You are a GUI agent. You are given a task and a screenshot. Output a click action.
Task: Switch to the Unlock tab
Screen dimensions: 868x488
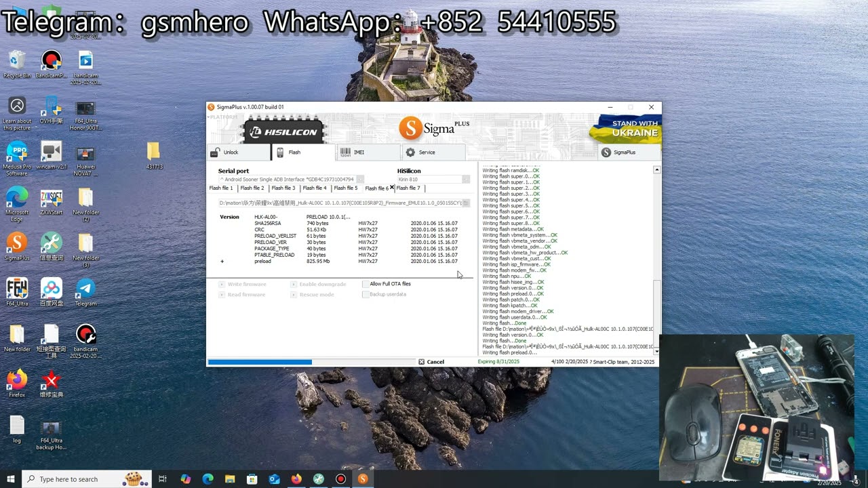click(238, 152)
